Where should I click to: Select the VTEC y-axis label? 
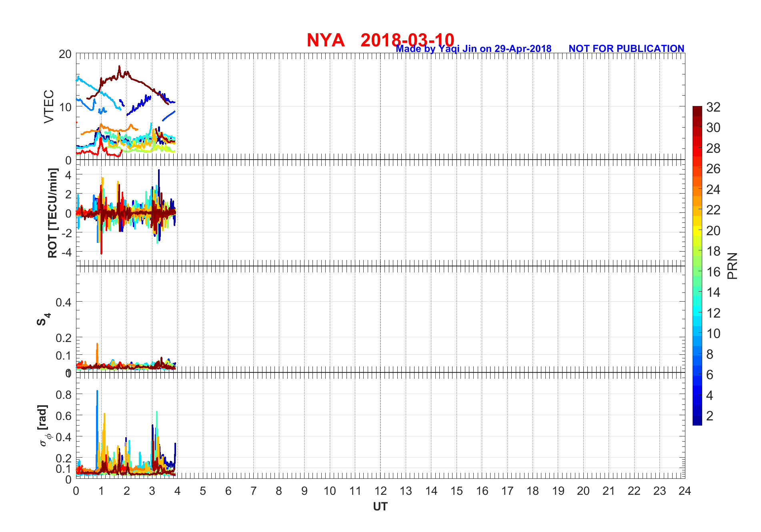click(x=49, y=106)
